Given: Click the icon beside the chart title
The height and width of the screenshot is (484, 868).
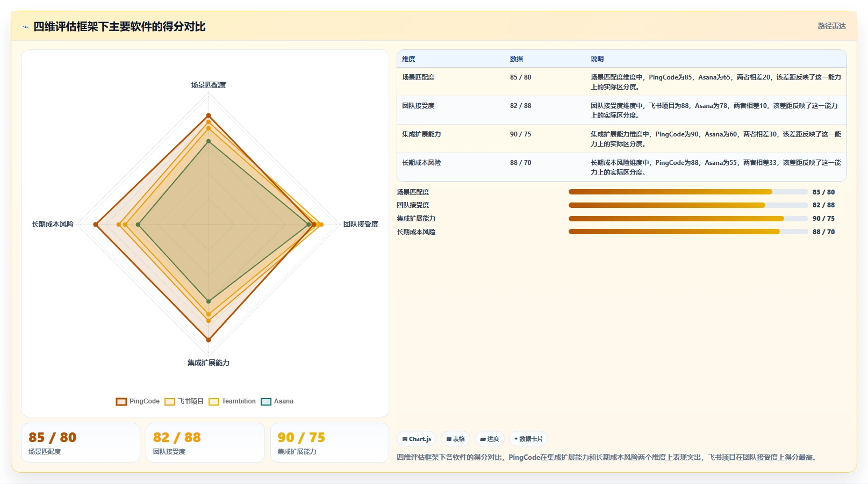Looking at the screenshot, I should [x=25, y=27].
